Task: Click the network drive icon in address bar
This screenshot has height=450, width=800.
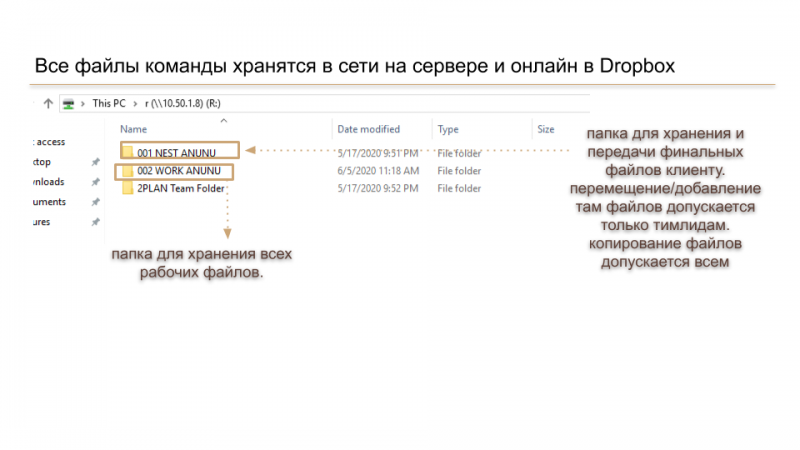Action: point(68,103)
